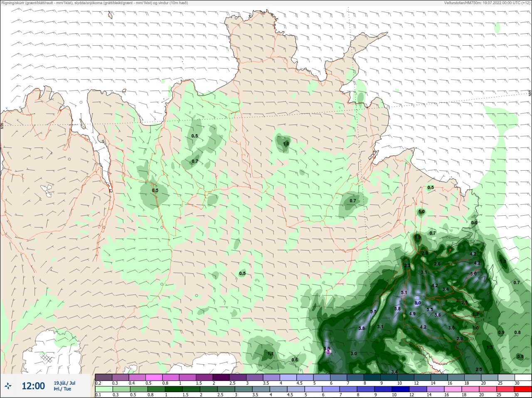Click the 12:00 forecast time label

33,386
